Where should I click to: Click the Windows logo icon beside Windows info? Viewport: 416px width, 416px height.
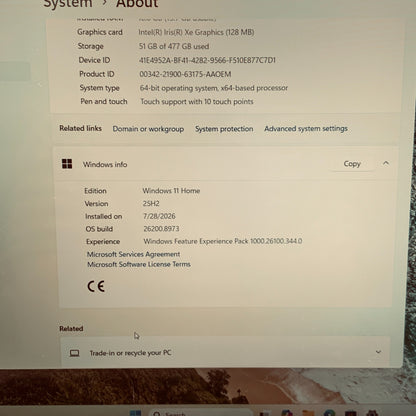point(67,164)
